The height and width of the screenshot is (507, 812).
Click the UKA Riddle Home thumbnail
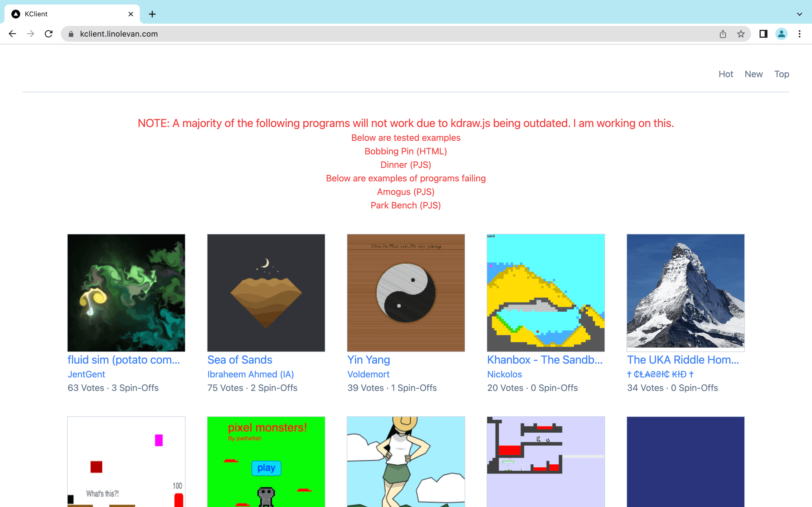click(x=685, y=293)
